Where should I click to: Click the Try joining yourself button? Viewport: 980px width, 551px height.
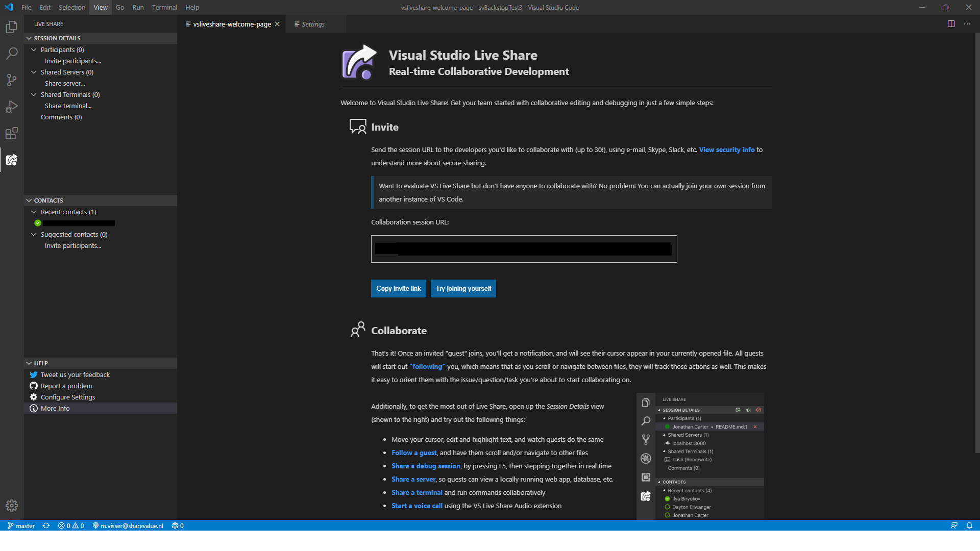click(463, 288)
